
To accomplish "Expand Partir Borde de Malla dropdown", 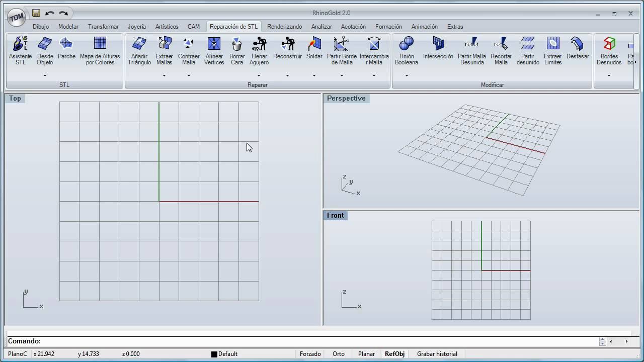I will (342, 75).
